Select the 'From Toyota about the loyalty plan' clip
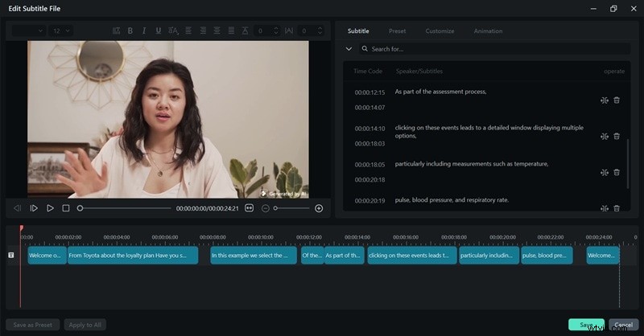Screen dimensions: 644x336 (133, 255)
